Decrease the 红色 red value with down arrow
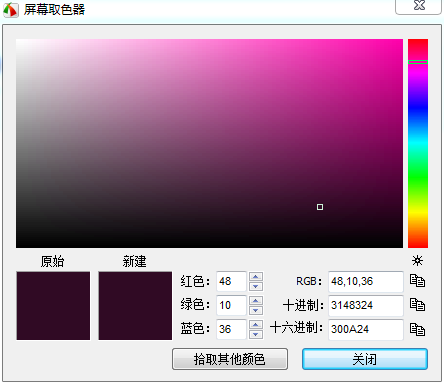The image size is (444, 384). click(x=256, y=286)
